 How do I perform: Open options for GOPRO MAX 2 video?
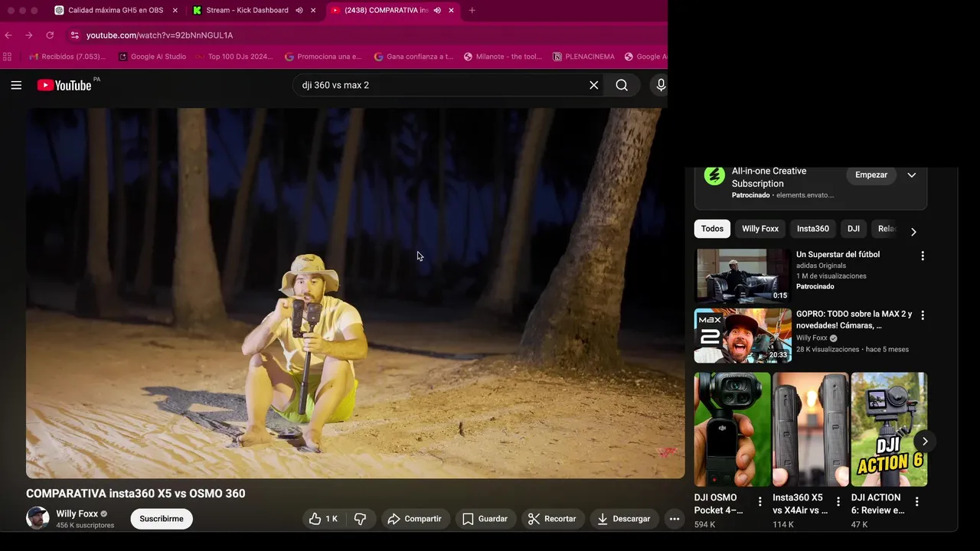click(923, 315)
